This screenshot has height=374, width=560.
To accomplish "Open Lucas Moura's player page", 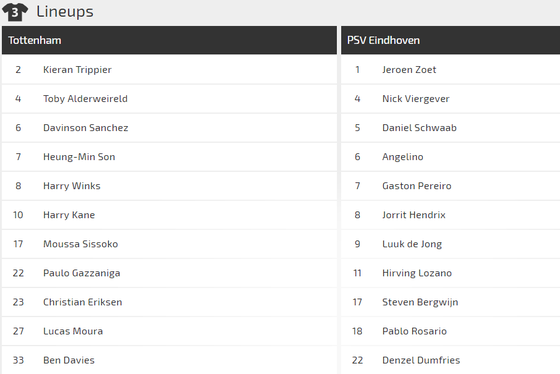I will (x=73, y=331).
